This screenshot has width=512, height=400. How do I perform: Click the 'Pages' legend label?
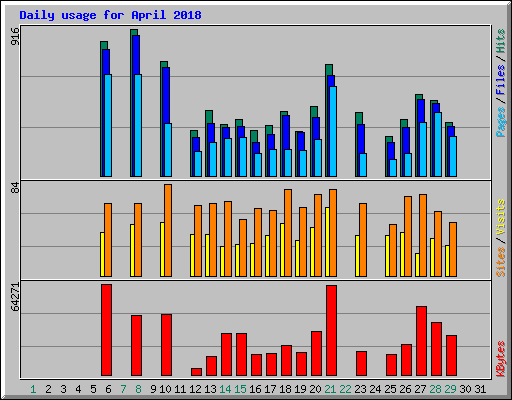500,122
